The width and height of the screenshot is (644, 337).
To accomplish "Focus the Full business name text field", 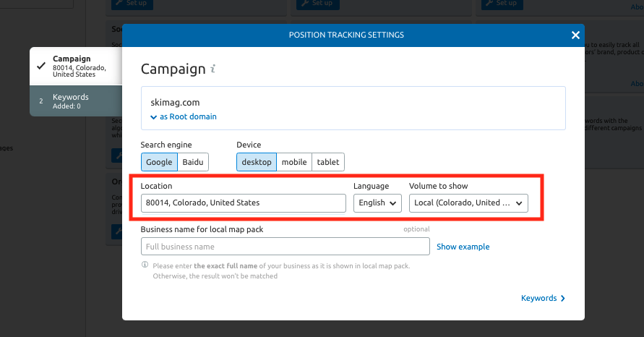I will [x=285, y=247].
